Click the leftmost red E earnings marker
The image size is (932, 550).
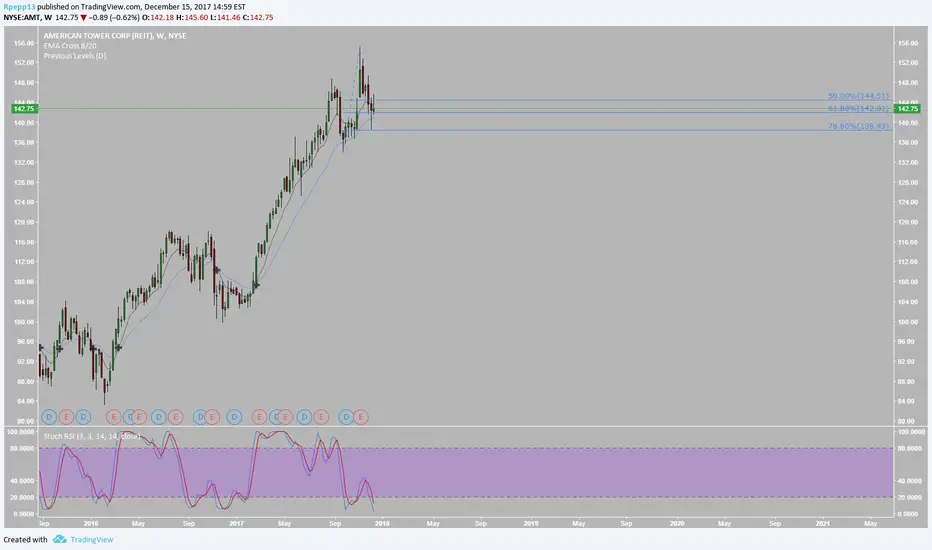66,417
